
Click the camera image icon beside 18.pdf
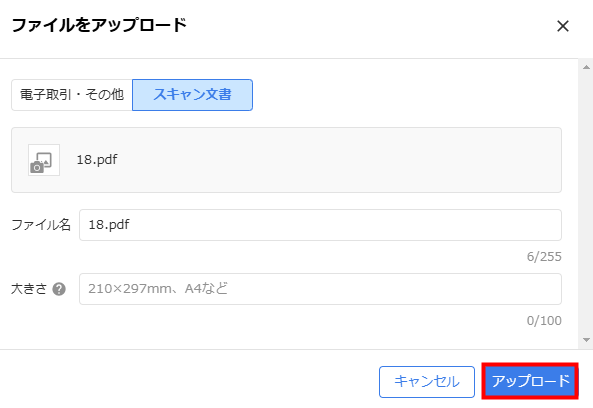(x=44, y=160)
